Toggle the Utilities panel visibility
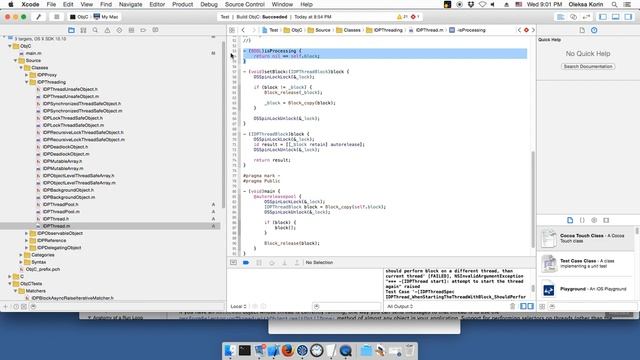Viewport: 640px width, 360px height. pos(628,17)
